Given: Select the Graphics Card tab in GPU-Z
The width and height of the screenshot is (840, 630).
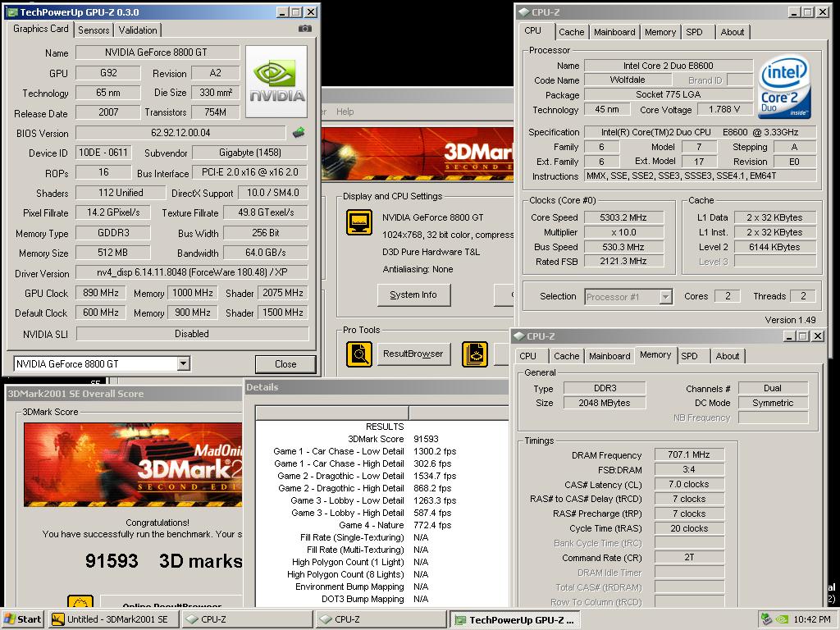Looking at the screenshot, I should [41, 29].
